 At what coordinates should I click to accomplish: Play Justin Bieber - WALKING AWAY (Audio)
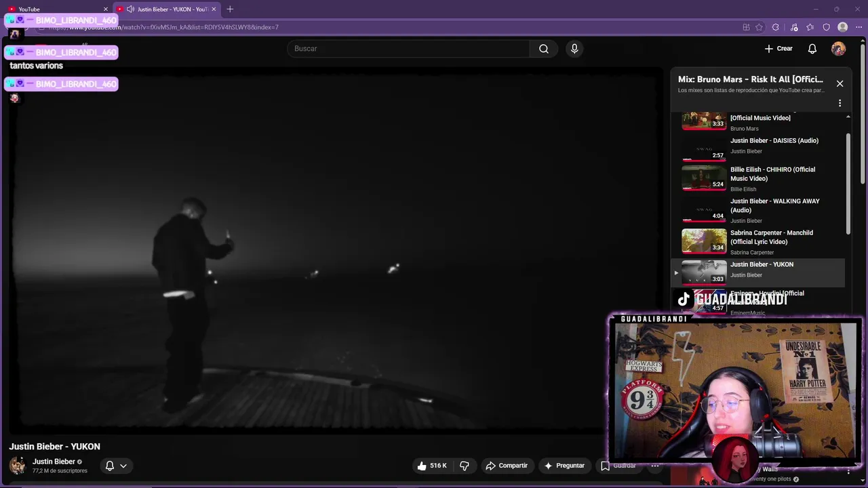774,205
